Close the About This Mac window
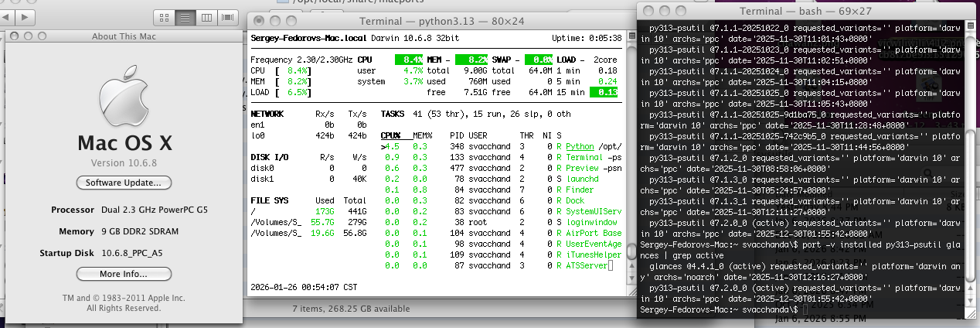 pyautogui.click(x=12, y=36)
